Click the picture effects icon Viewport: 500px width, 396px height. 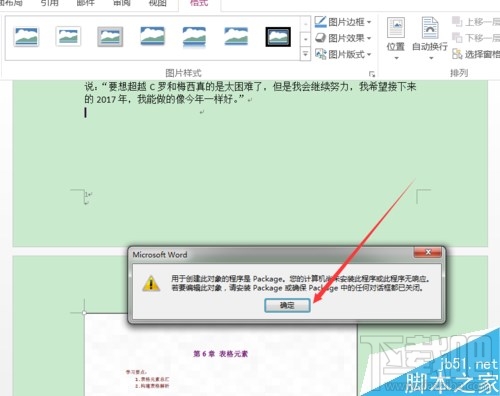tap(320, 38)
